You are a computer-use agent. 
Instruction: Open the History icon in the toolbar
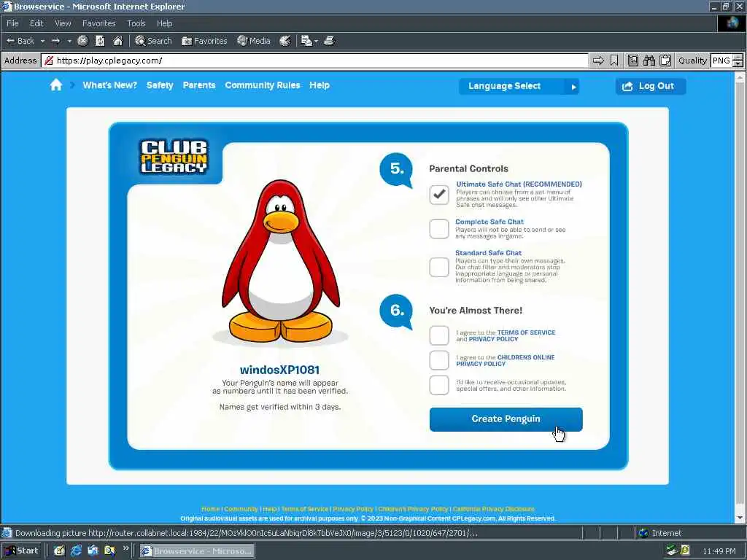coord(285,41)
